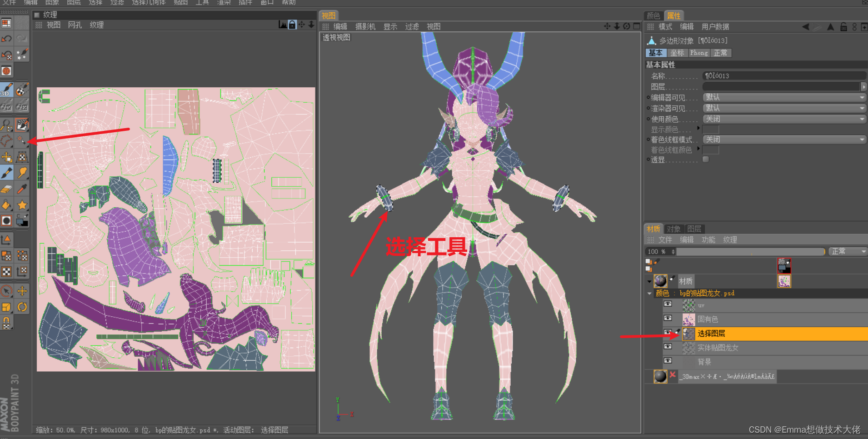
Task: Switch to the 属性 tab
Action: tap(673, 15)
